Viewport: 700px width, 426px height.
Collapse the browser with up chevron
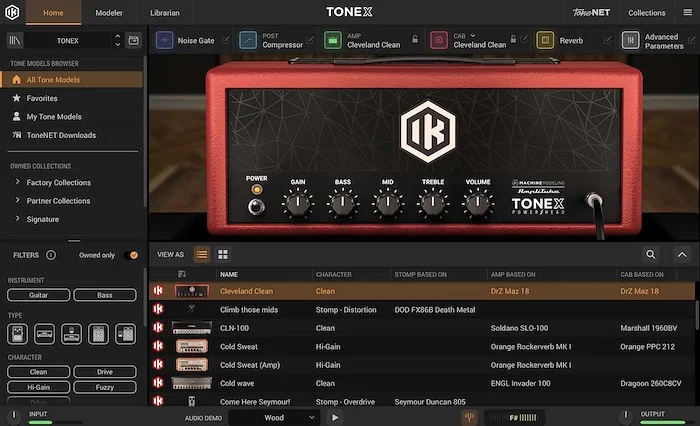pyautogui.click(x=682, y=255)
